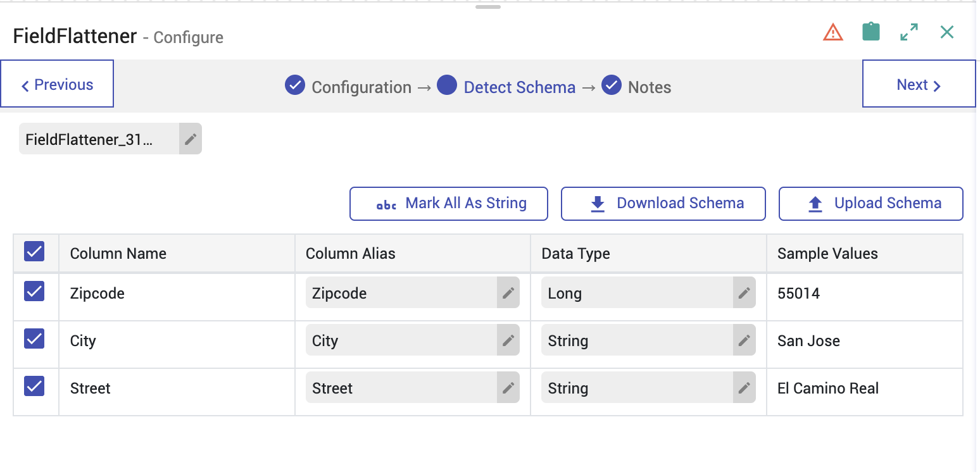
Task: Toggle the select-all checkbox in the table header
Action: click(x=34, y=252)
